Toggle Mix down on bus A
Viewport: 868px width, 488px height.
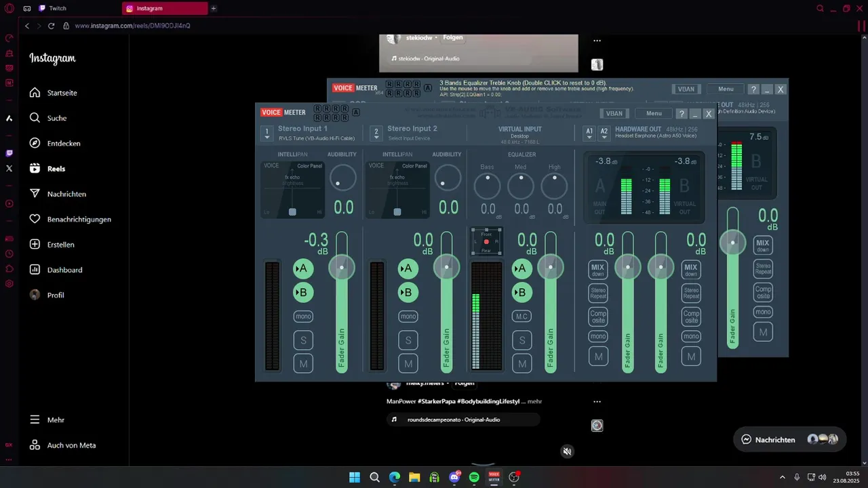[x=598, y=269]
